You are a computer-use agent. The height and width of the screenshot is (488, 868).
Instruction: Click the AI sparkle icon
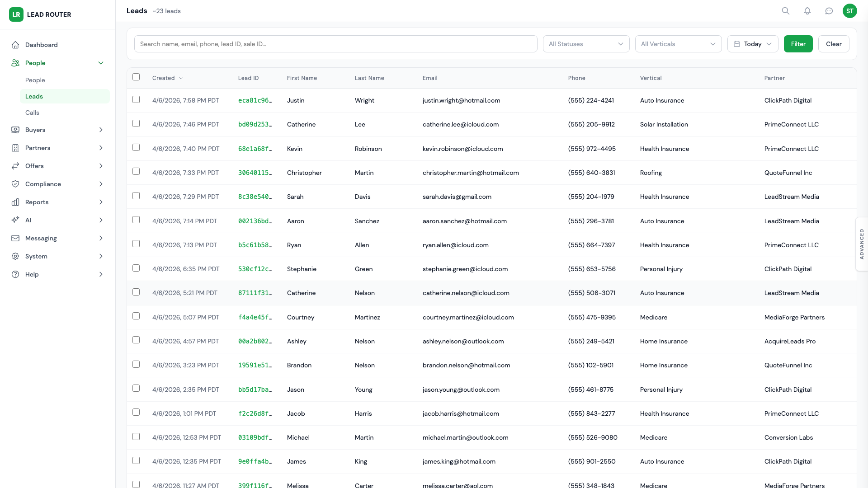click(x=15, y=220)
